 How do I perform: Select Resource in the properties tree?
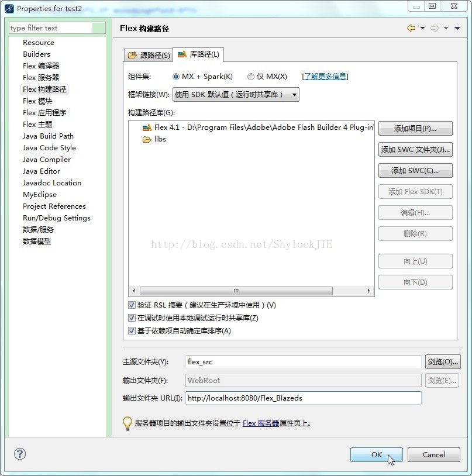click(x=39, y=43)
